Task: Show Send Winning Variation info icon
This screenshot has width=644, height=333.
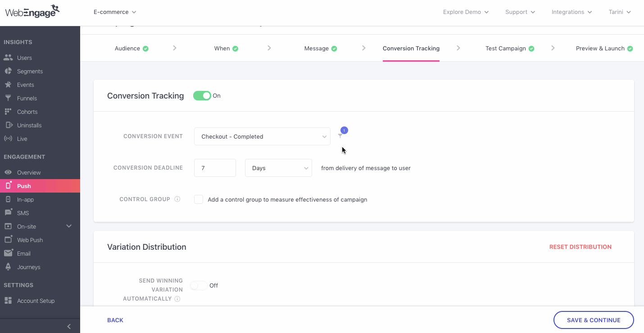Action: click(x=177, y=299)
